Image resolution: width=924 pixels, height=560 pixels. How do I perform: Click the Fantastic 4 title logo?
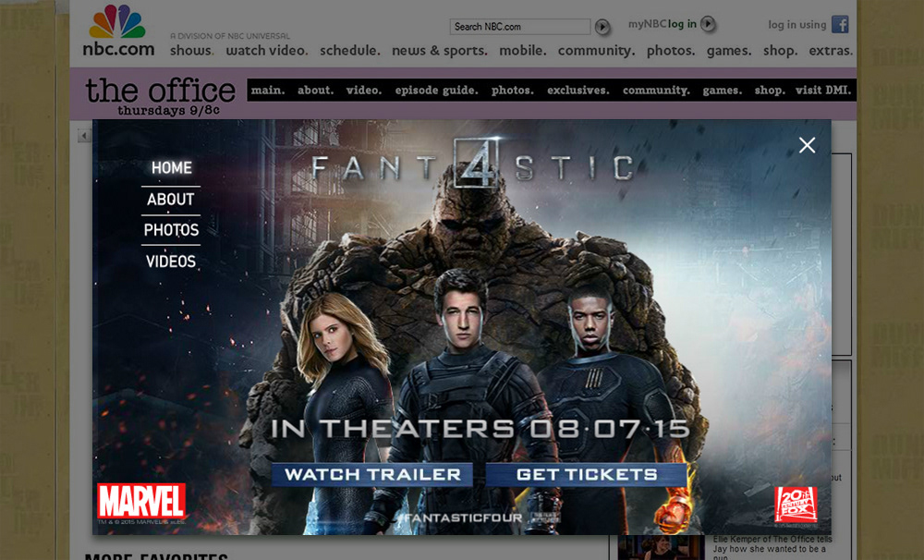point(472,164)
